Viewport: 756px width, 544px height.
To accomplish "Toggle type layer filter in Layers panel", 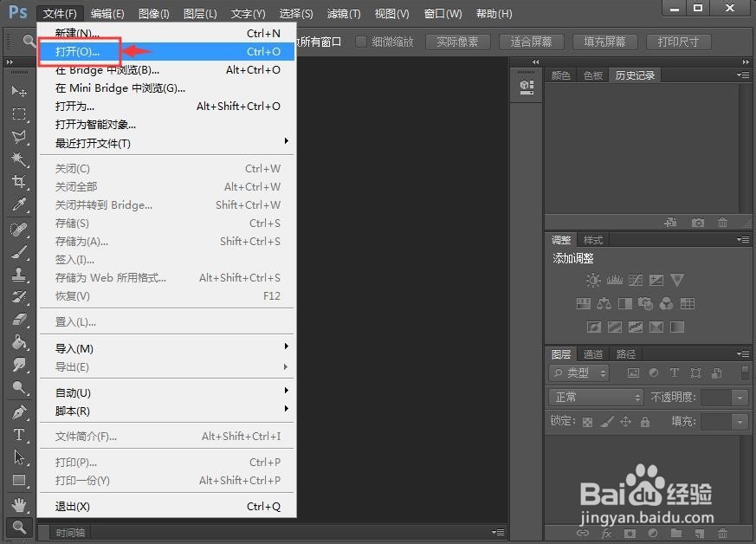I will tap(675, 372).
